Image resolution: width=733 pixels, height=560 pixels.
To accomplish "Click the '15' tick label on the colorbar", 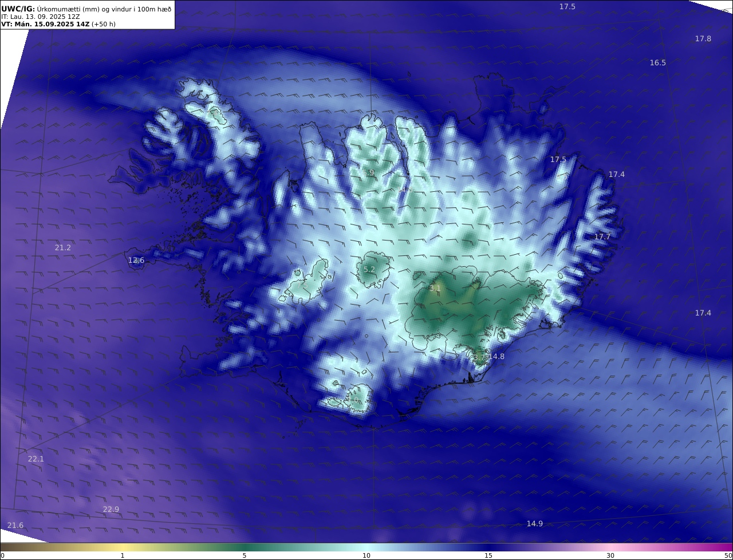I will [488, 556].
